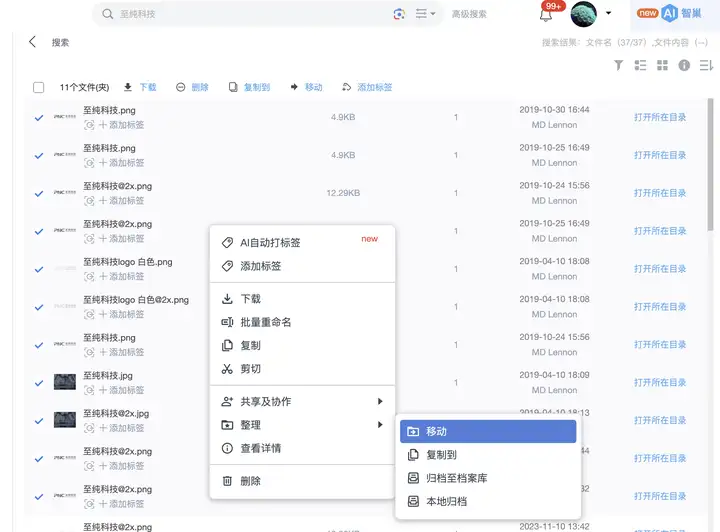Viewport: 720px width, 532px height.
Task: Open the filter funnel icon
Action: coord(619,65)
